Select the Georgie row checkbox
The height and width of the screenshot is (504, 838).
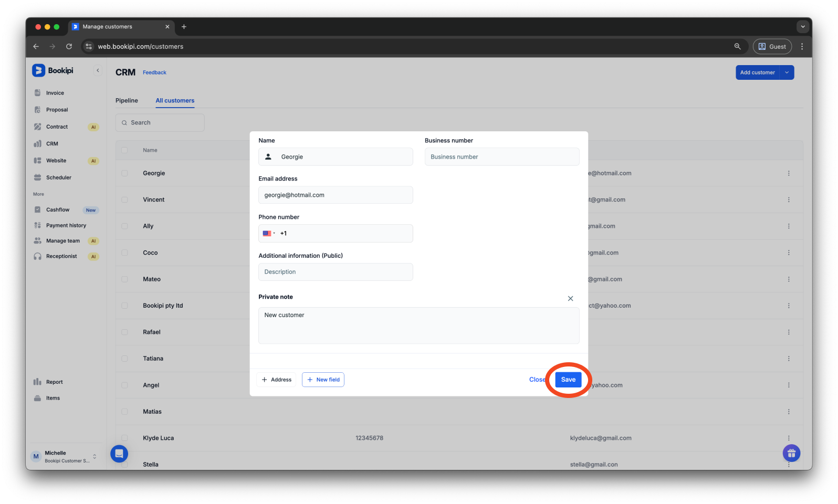tap(124, 173)
